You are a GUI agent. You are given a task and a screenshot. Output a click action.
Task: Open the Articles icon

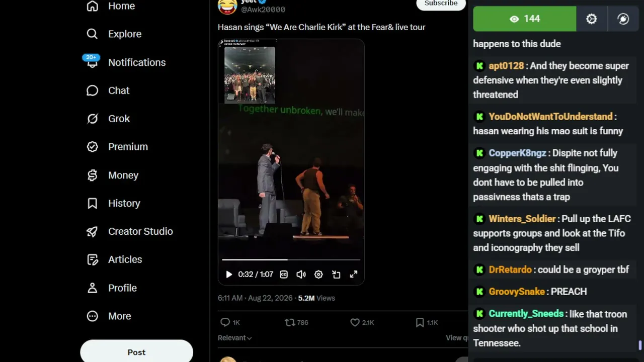92,259
